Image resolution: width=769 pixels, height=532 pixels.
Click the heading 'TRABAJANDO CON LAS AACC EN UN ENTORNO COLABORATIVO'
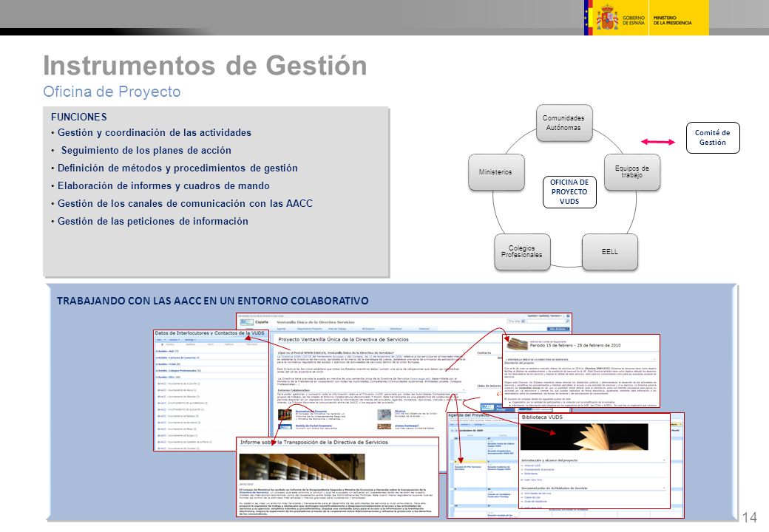click(212, 301)
